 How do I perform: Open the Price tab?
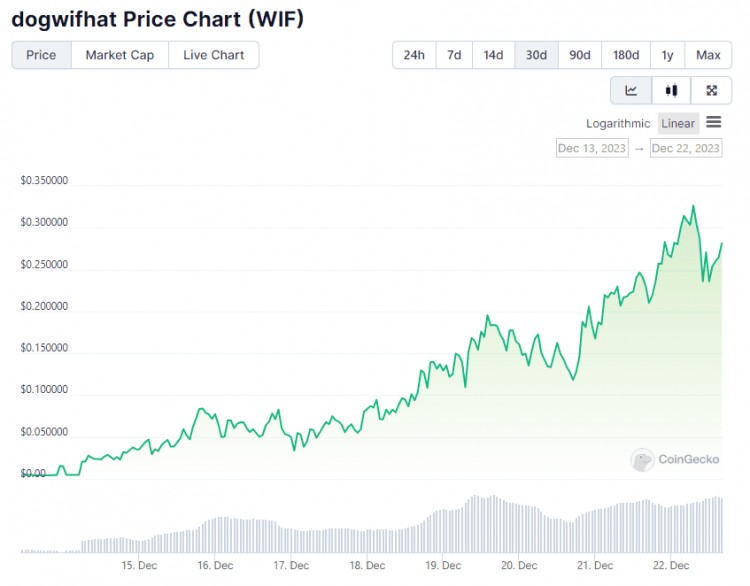(41, 55)
